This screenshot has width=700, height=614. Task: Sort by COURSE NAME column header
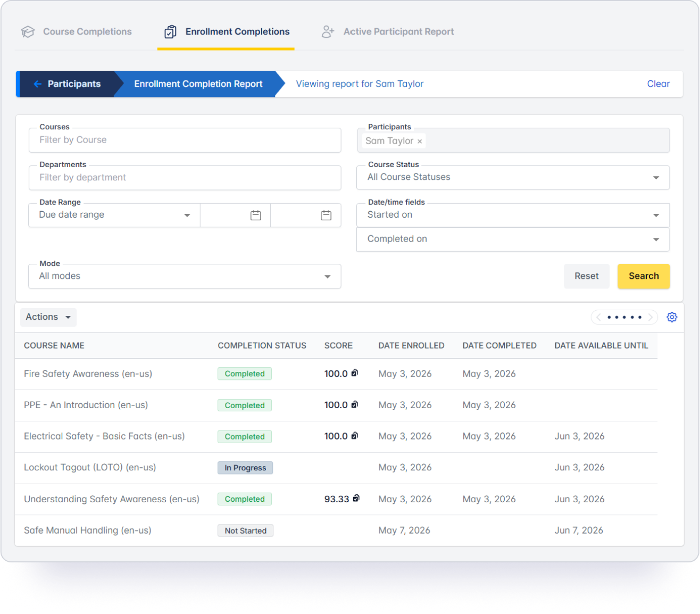point(54,346)
